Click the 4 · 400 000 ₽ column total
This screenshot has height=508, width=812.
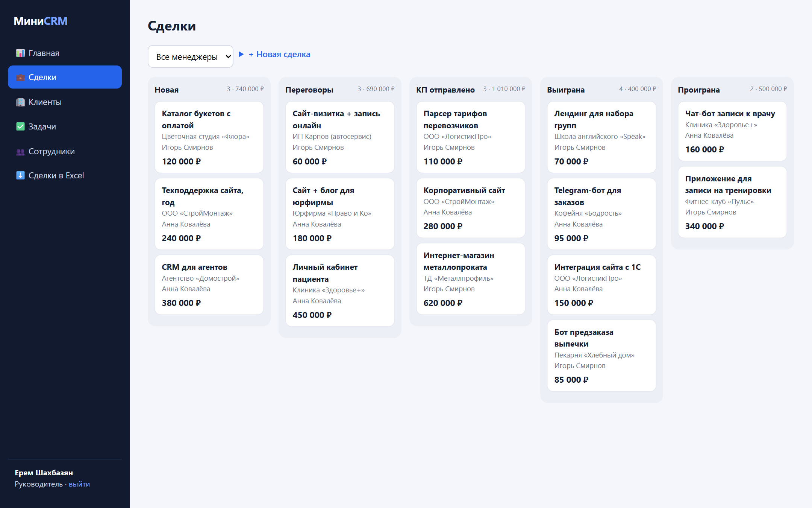pos(638,89)
